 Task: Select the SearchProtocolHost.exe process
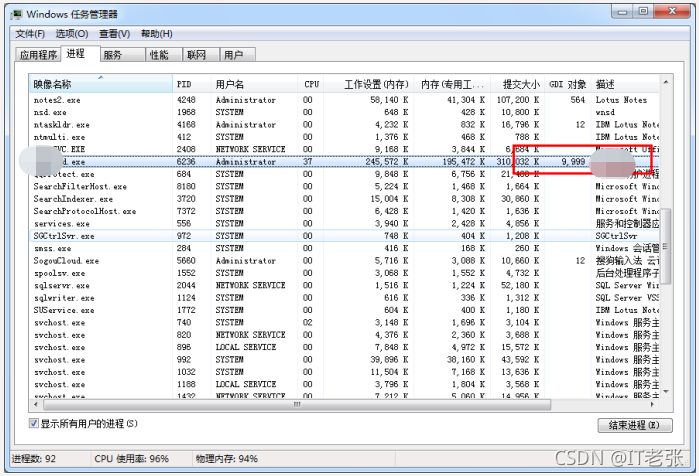pyautogui.click(x=345, y=211)
